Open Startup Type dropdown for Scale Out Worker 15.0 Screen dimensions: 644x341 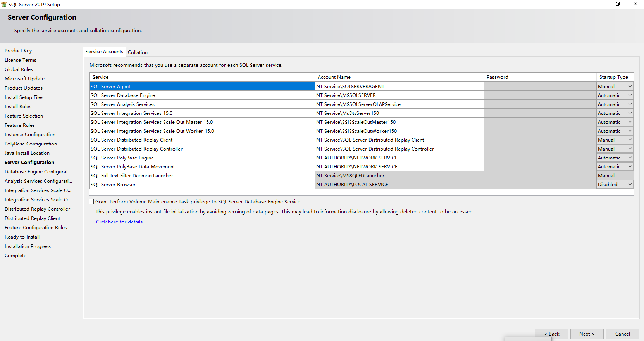click(630, 131)
